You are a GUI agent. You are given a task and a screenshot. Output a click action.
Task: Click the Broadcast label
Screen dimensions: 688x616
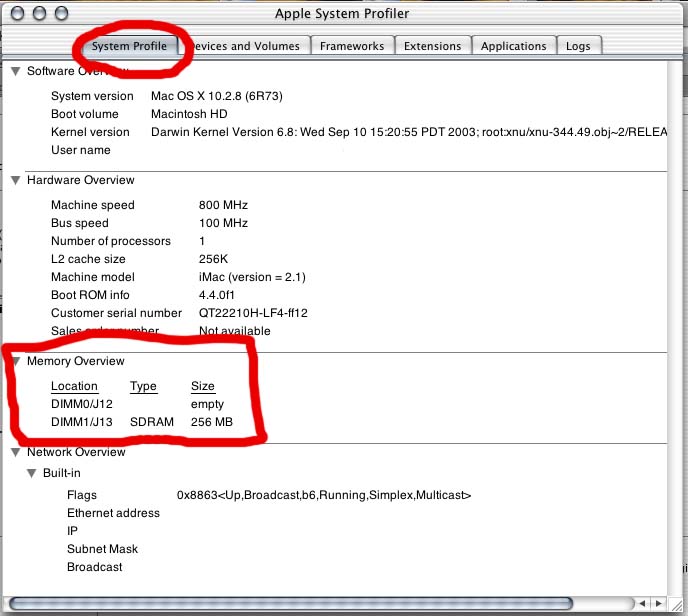click(94, 567)
